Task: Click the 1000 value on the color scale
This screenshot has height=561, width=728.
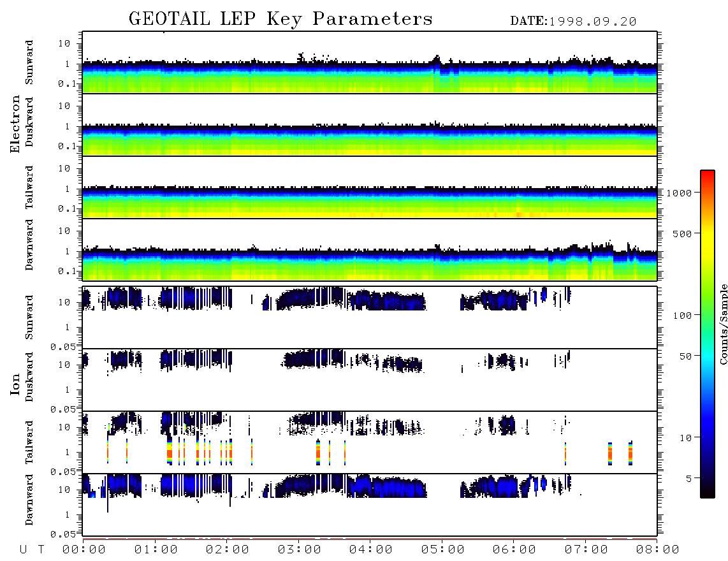Action: [680, 193]
